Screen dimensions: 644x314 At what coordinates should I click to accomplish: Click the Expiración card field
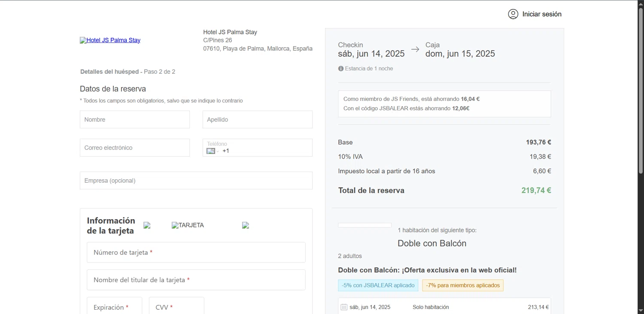click(114, 306)
